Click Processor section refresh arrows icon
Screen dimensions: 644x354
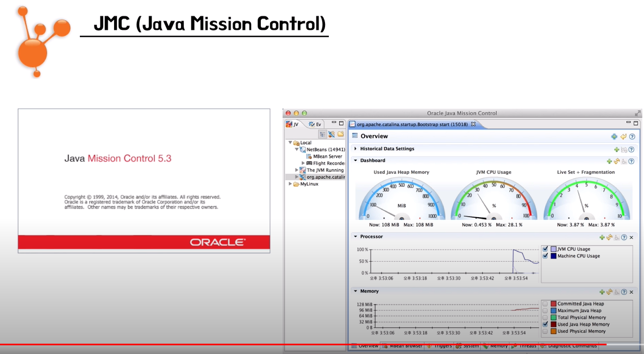point(609,237)
